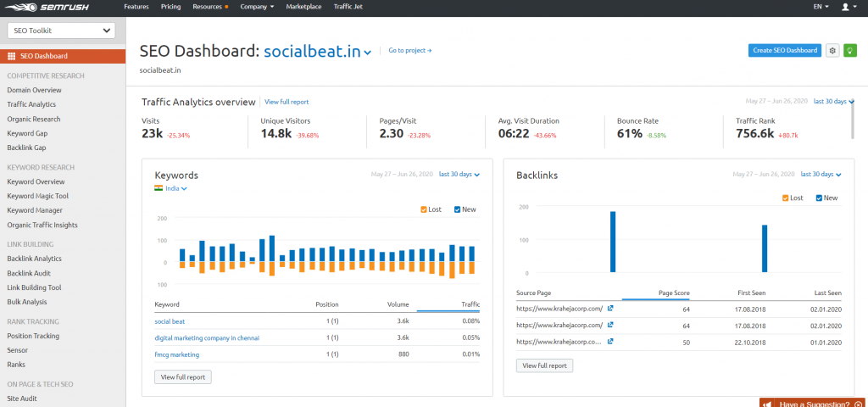
Task: Open Features in top navigation
Action: pos(136,7)
